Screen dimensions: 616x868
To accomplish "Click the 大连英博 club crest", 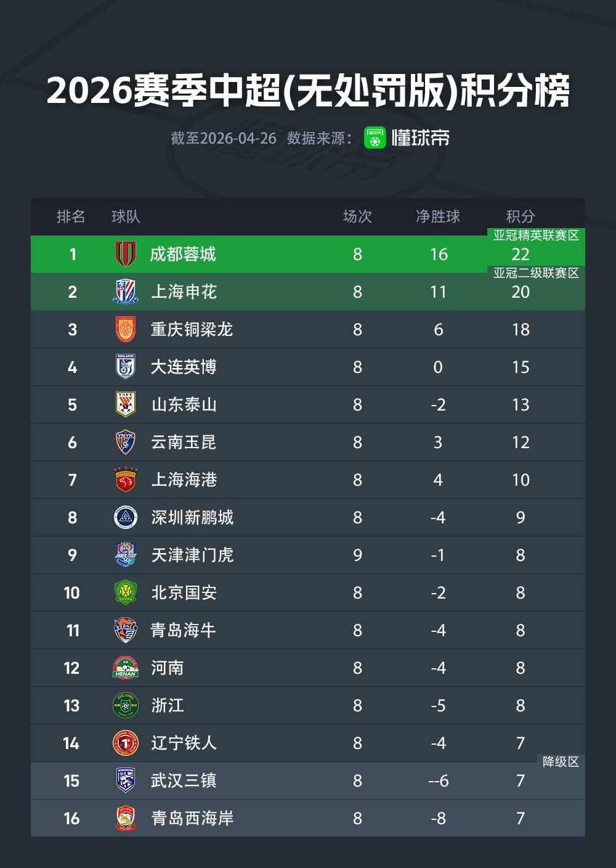I will click(x=126, y=367).
